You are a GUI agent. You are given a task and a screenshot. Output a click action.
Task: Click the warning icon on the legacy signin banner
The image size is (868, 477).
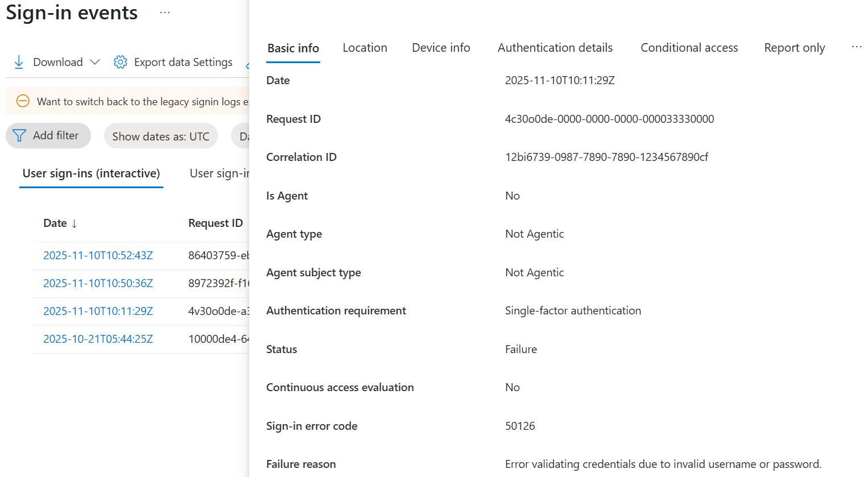point(23,101)
